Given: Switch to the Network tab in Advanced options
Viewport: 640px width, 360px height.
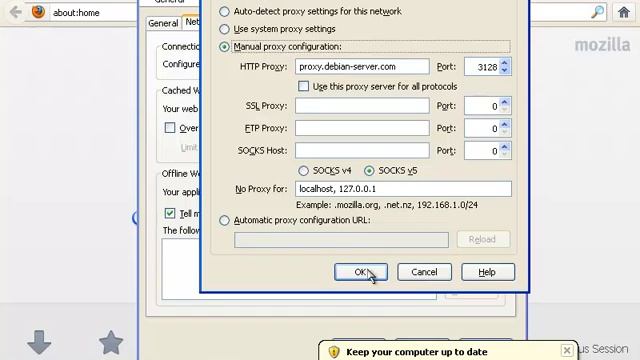Looking at the screenshot, I should 191,22.
